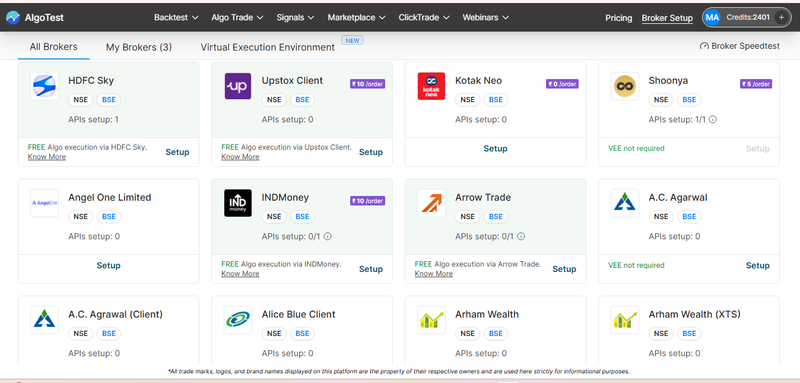The width and height of the screenshot is (800, 383).
Task: Click the Angel One Limited card title
Action: (x=110, y=197)
